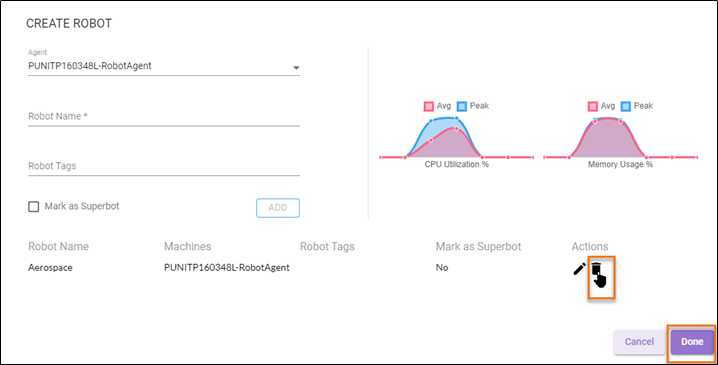718x365 pixels.
Task: Click the Robot Name column header
Action: coord(59,246)
